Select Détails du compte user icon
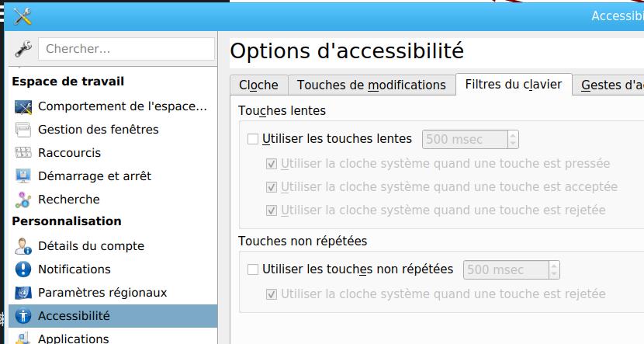The image size is (644, 344). 23,246
